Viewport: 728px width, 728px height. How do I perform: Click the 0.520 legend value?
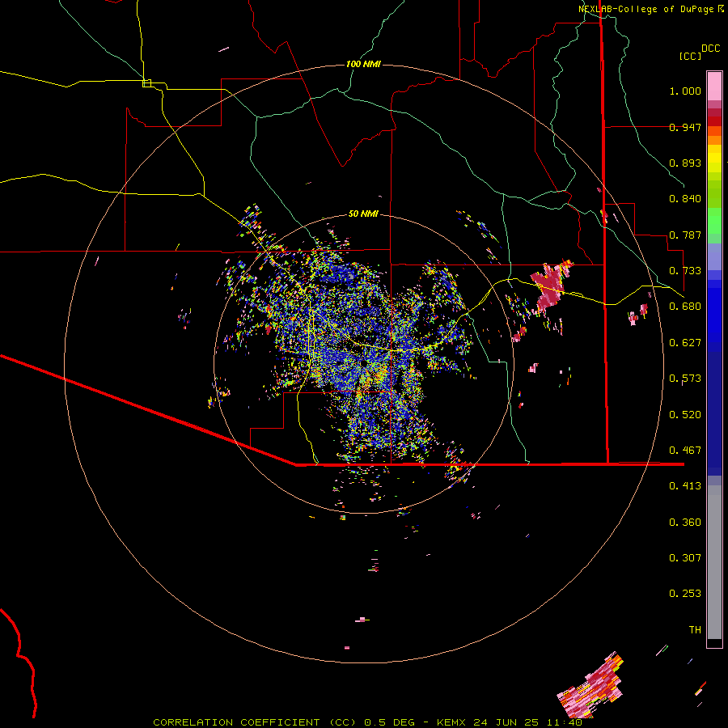click(x=685, y=415)
